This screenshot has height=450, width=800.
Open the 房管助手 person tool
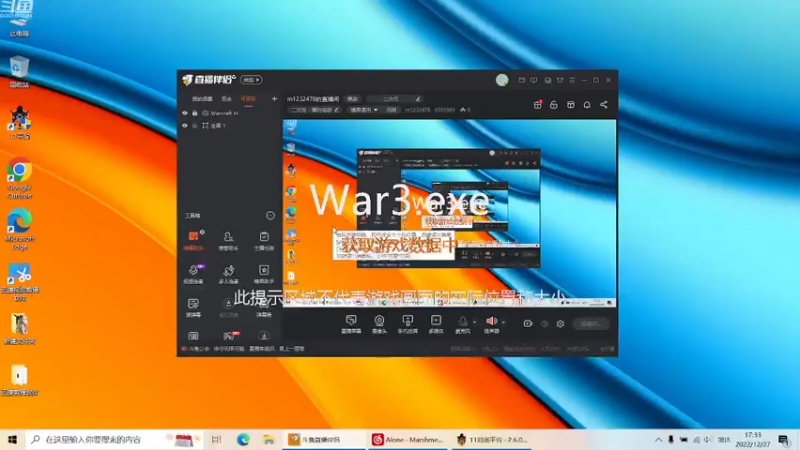[x=228, y=240]
